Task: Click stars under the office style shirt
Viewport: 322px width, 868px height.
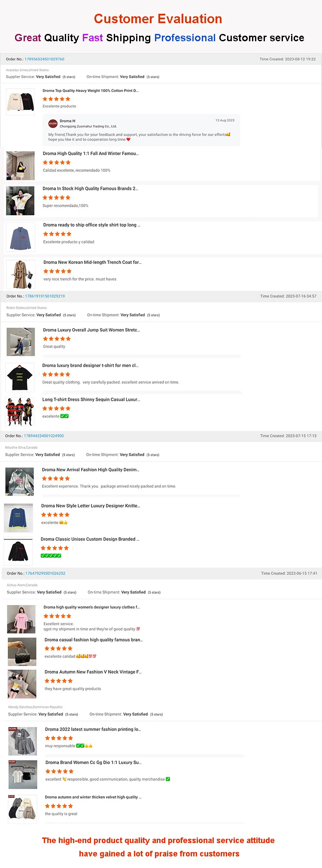Action: [58, 234]
